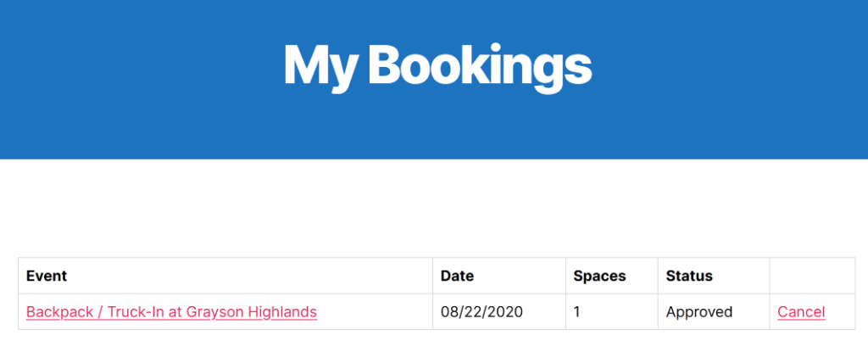Screen dimensions: 868x352
Task: Click the My Bookings page heading
Action: (438, 66)
